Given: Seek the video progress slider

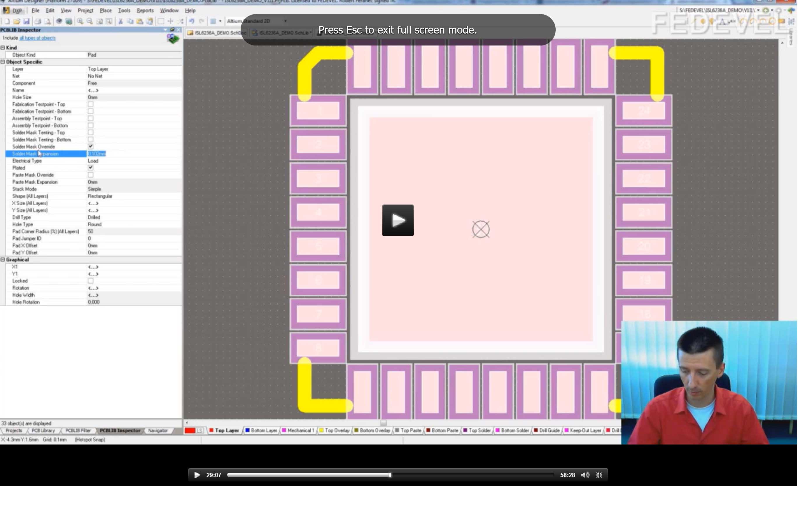Looking at the screenshot, I should click(x=390, y=475).
